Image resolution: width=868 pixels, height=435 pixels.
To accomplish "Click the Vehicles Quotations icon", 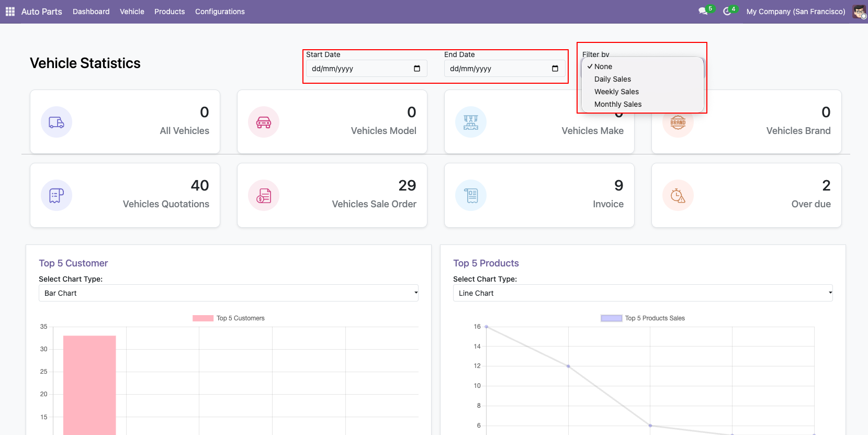I will click(x=57, y=196).
